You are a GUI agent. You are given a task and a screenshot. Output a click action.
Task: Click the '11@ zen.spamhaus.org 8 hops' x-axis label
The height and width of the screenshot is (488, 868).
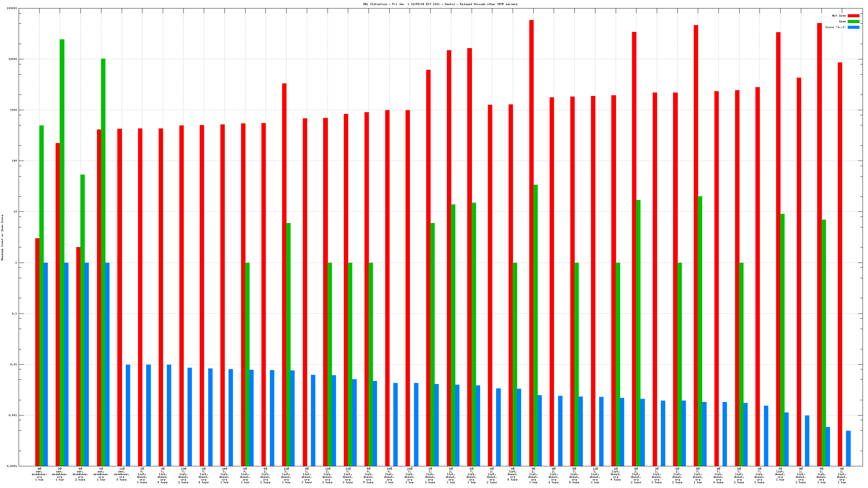pyautogui.click(x=122, y=474)
